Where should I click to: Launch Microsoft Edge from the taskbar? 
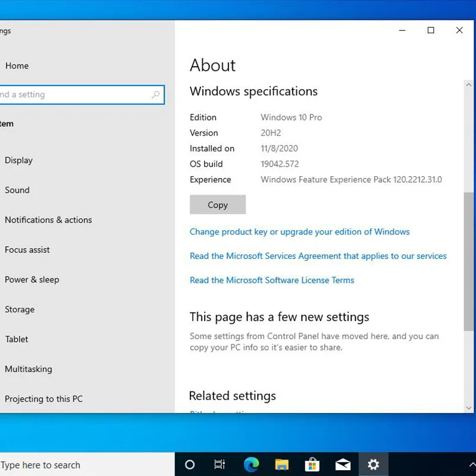click(x=251, y=465)
